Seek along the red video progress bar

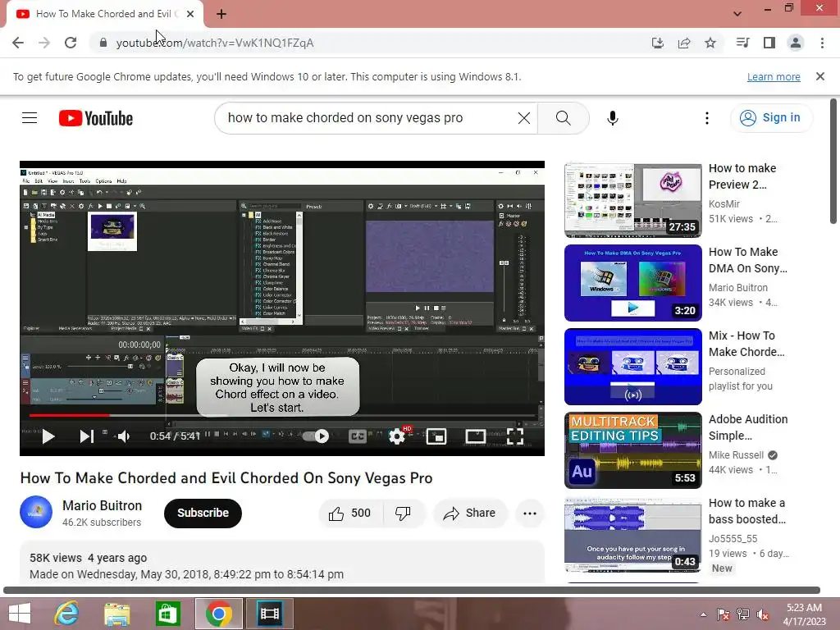[282, 415]
